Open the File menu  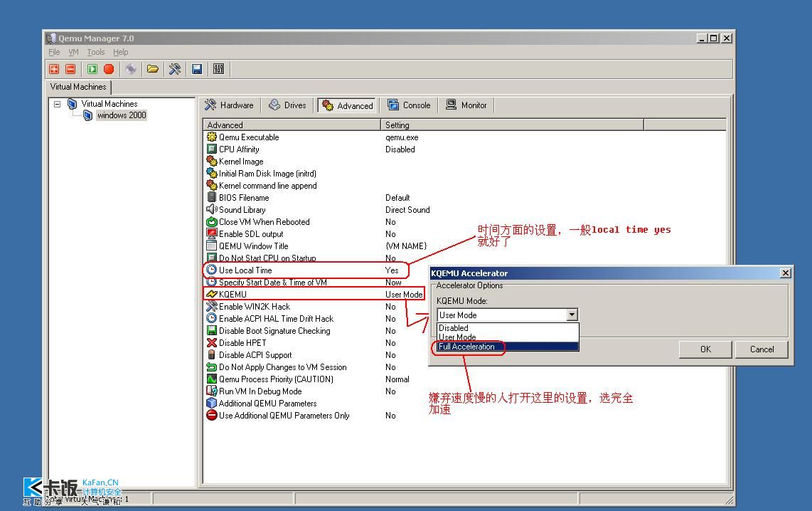point(54,52)
